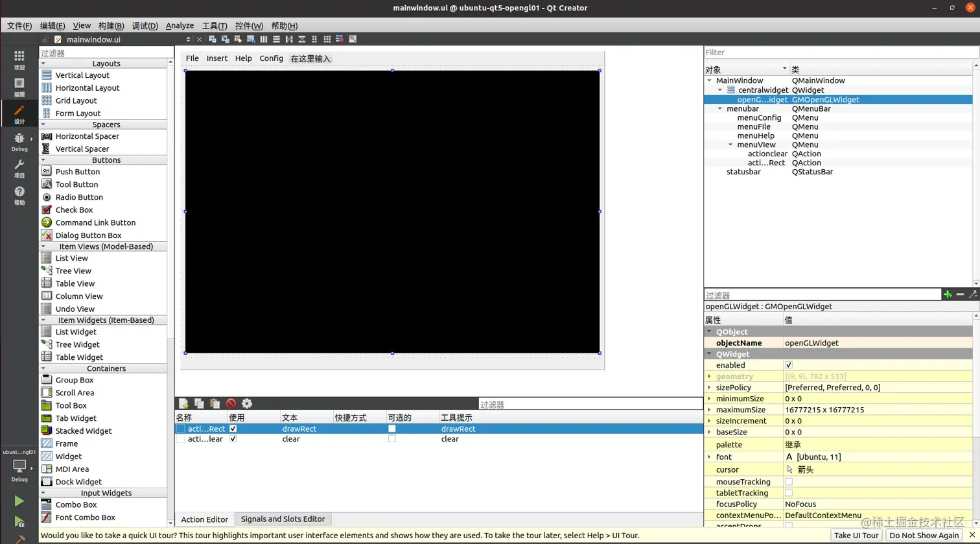Open the 构建(B) menu
Screen dimensions: 980x544
point(111,26)
